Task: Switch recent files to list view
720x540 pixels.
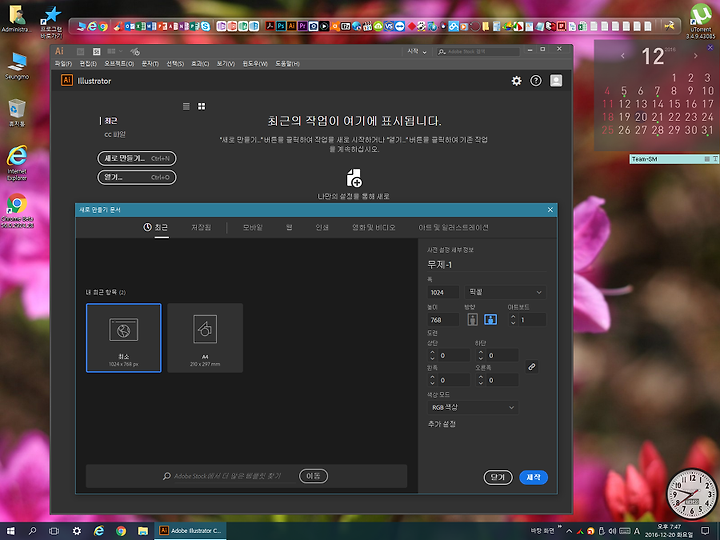Action: tap(186, 107)
